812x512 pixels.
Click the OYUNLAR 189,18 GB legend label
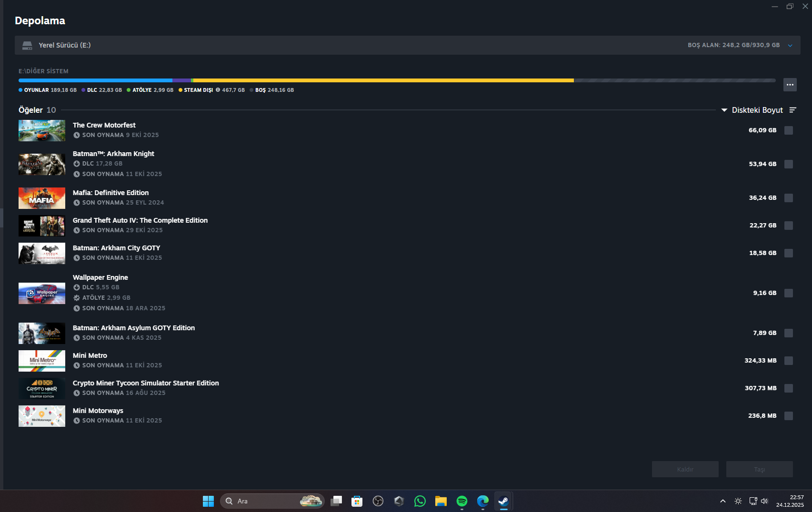pos(48,90)
